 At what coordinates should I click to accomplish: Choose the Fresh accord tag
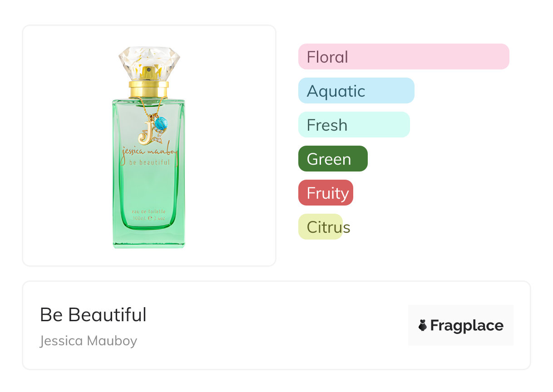(x=354, y=125)
